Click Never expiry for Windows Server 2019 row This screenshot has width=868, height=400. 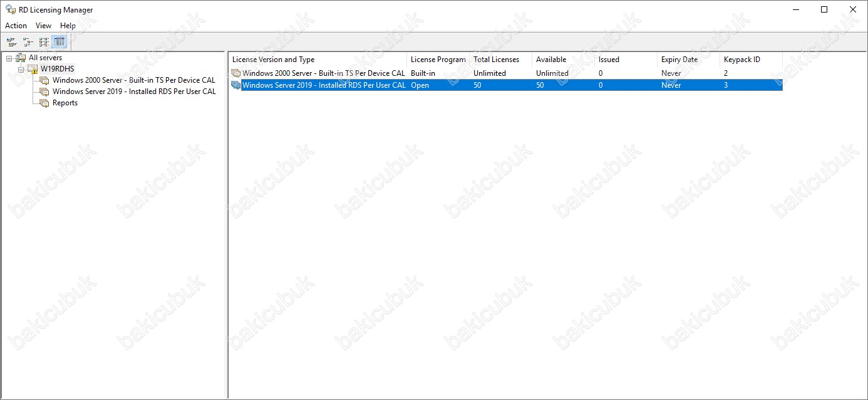pos(671,85)
